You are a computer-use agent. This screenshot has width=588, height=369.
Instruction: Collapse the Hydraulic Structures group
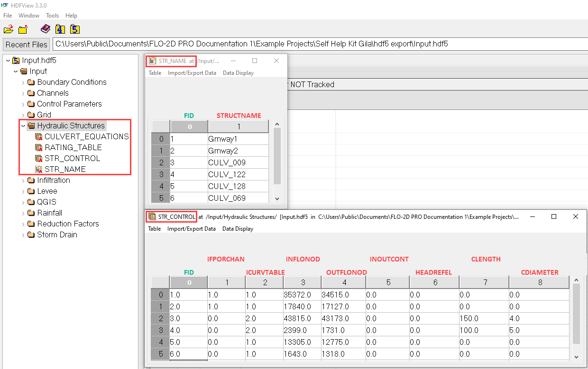pyautogui.click(x=23, y=126)
